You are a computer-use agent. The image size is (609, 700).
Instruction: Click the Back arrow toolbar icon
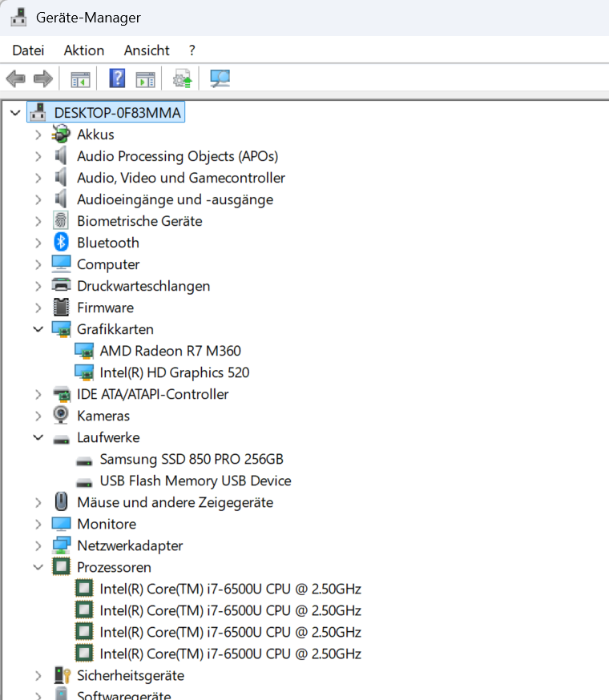[16, 79]
